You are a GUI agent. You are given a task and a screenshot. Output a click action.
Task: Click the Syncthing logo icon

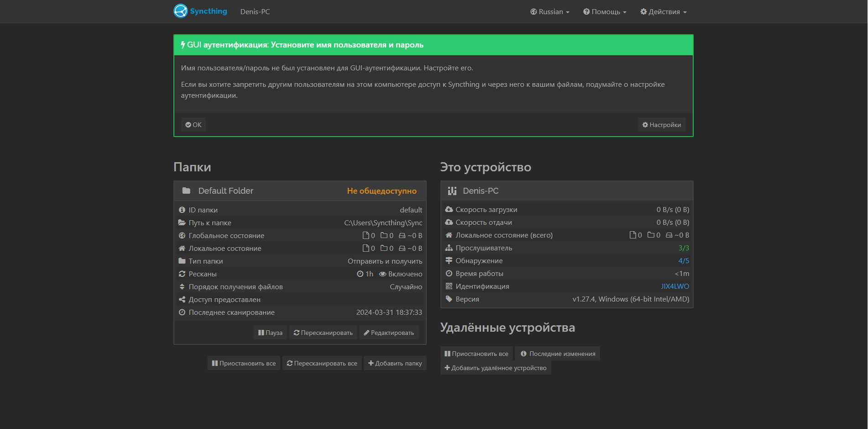tap(181, 11)
